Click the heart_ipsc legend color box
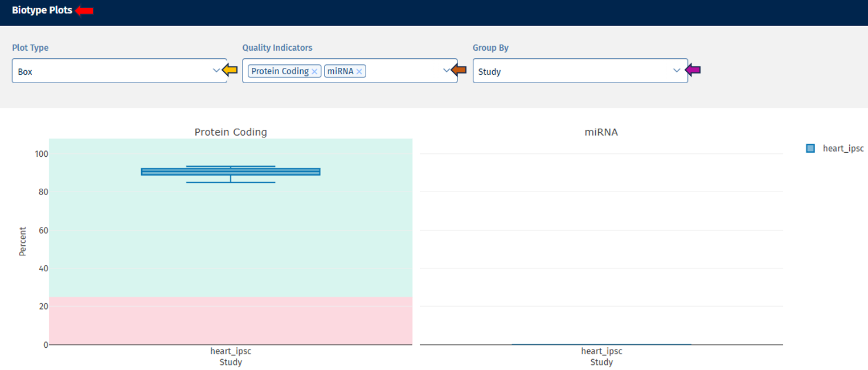The height and width of the screenshot is (370, 868). click(x=810, y=148)
